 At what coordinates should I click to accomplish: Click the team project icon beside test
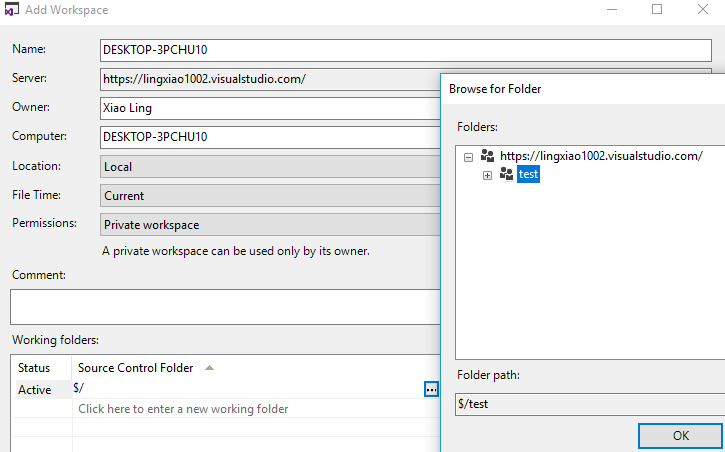pyautogui.click(x=507, y=174)
